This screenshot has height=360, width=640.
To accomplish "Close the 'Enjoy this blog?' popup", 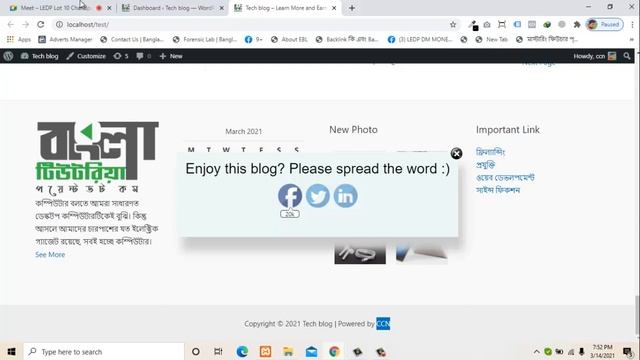I will pyautogui.click(x=456, y=153).
